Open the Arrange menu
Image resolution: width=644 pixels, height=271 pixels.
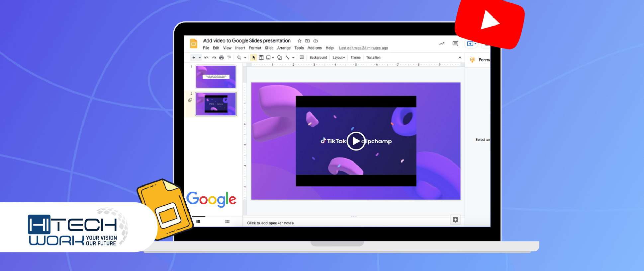pos(284,48)
